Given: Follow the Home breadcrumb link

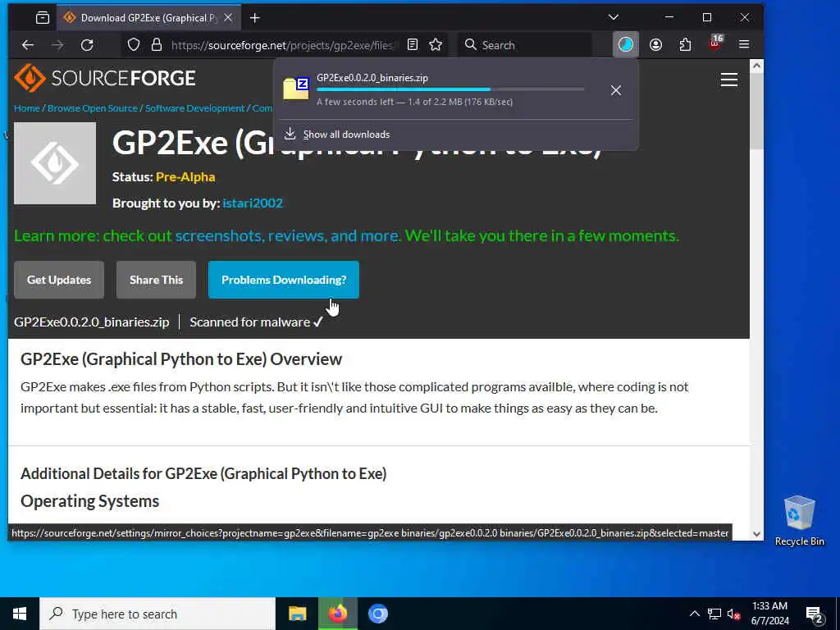Looking at the screenshot, I should tap(27, 108).
